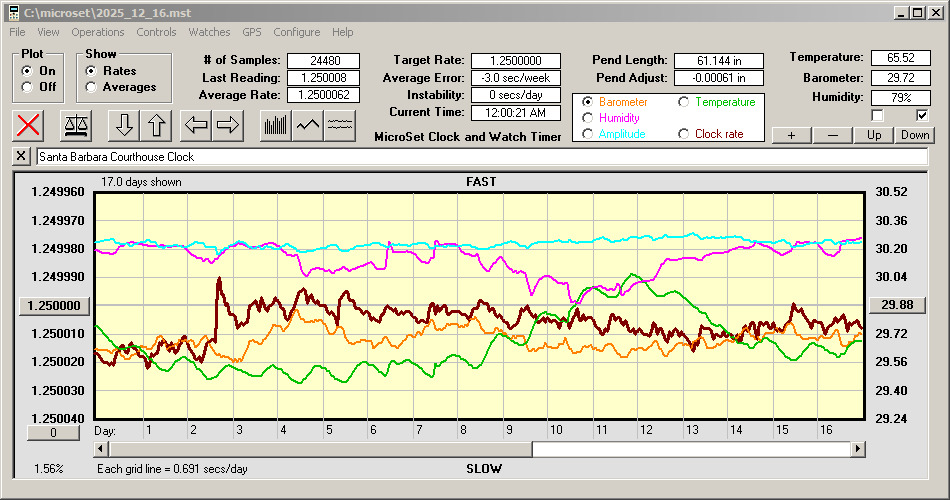
Task: Click the Santa Barbara Courthouse Clock field
Action: point(480,157)
